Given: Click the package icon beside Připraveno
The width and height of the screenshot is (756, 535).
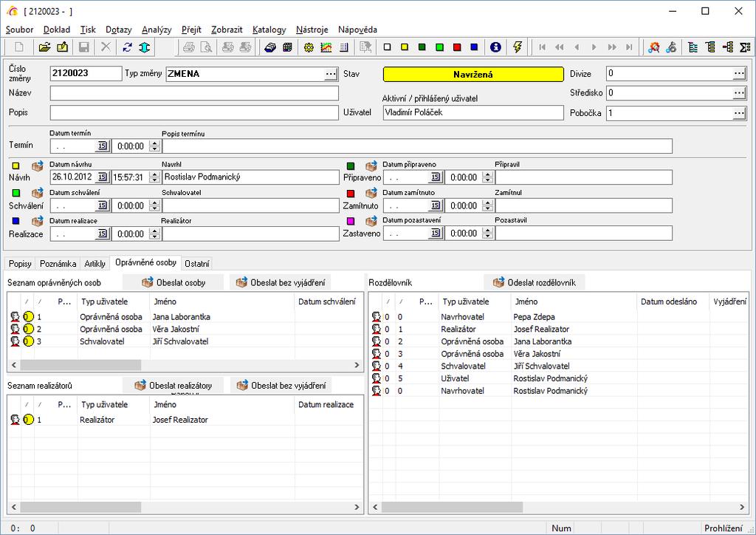Looking at the screenshot, I should pyautogui.click(x=371, y=166).
